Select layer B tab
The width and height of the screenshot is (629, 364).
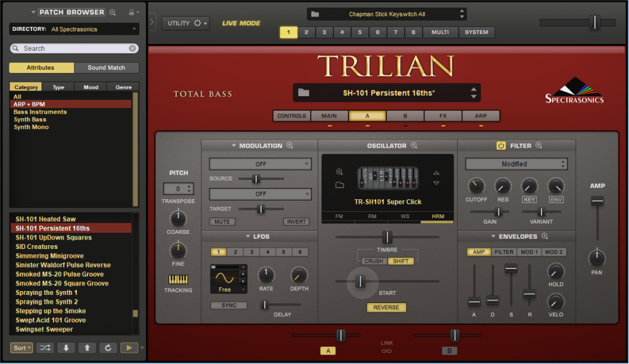pos(405,116)
